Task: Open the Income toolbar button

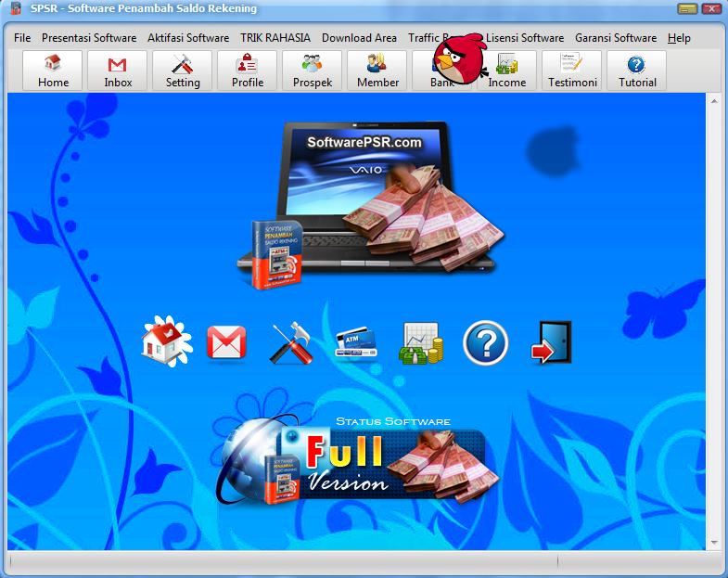Action: (x=507, y=71)
